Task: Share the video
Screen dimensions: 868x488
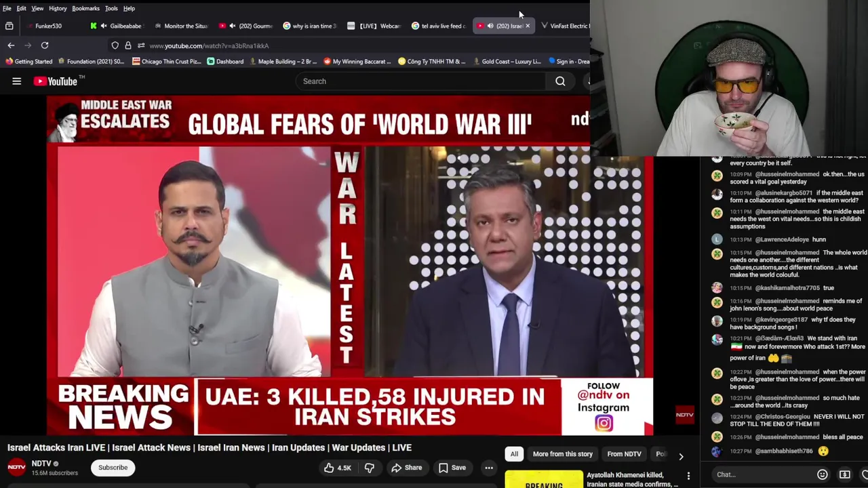Action: (x=407, y=468)
